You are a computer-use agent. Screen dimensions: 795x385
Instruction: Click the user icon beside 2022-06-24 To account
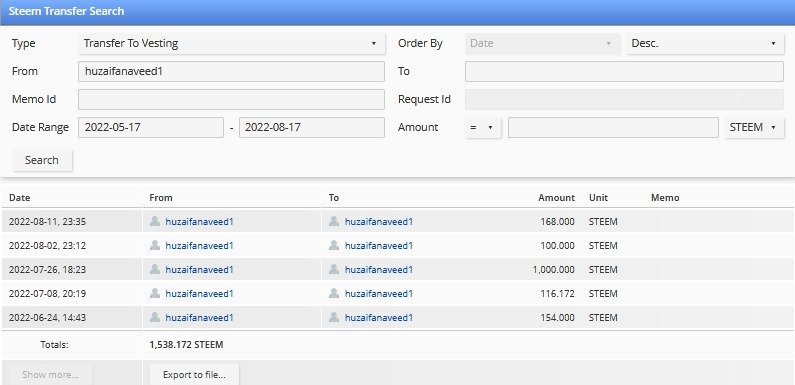click(x=334, y=317)
